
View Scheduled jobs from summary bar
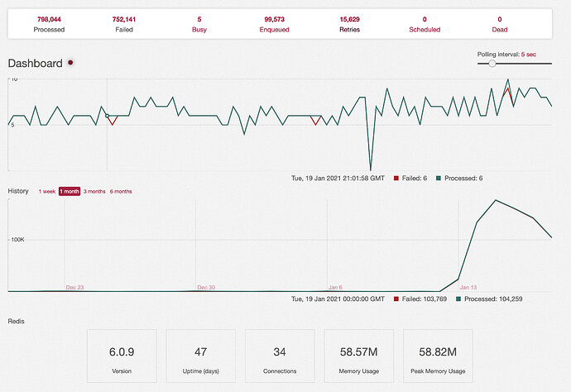coord(425,24)
